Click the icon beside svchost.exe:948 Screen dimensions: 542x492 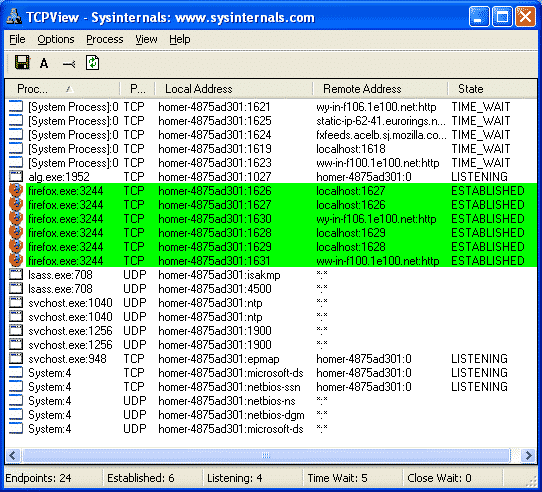coord(16,359)
